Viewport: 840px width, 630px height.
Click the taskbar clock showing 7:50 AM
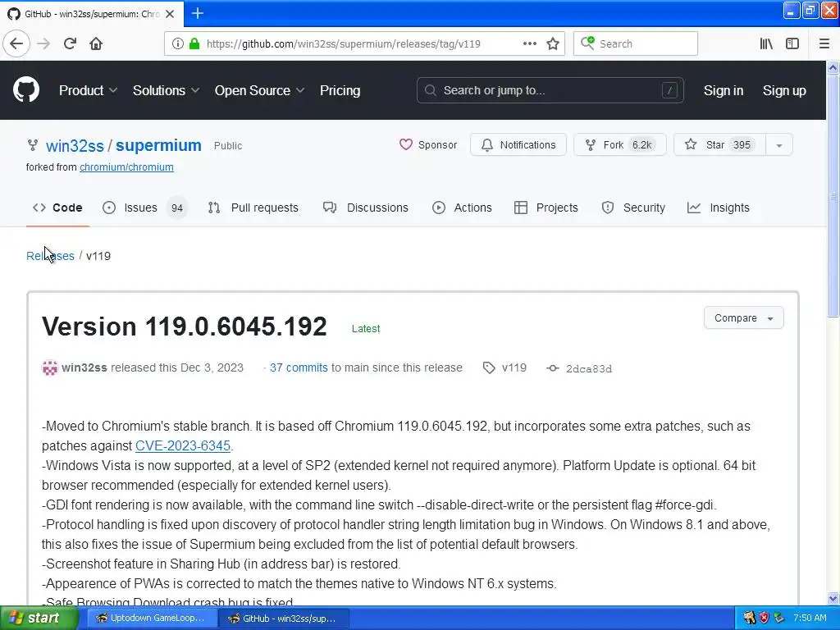click(810, 618)
